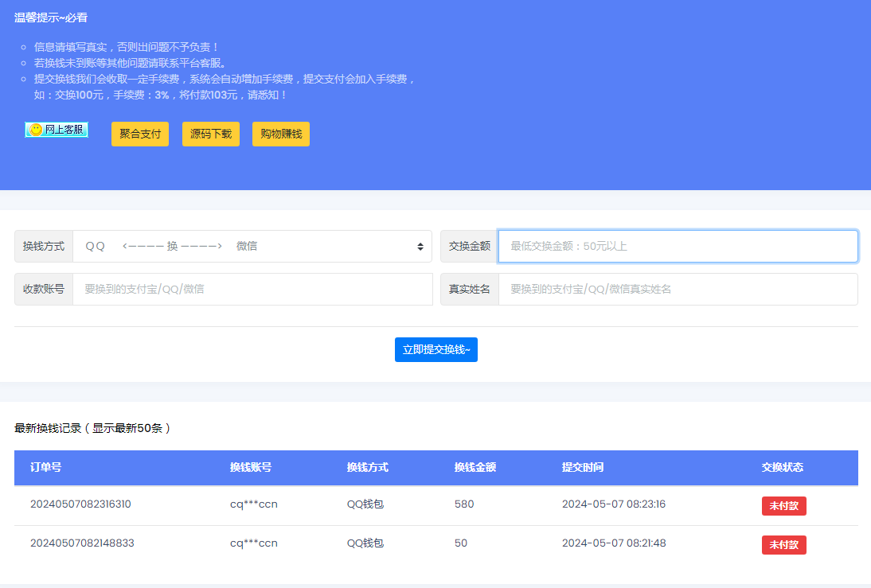Expand the 换钱方式 dropdown
Image resolution: width=871 pixels, height=588 pixels.
(252, 247)
